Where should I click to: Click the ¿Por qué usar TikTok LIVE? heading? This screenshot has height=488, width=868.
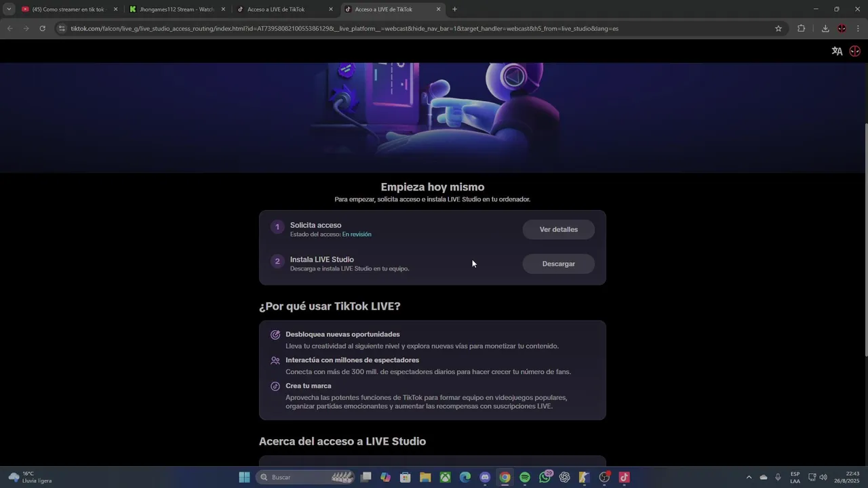(x=330, y=306)
